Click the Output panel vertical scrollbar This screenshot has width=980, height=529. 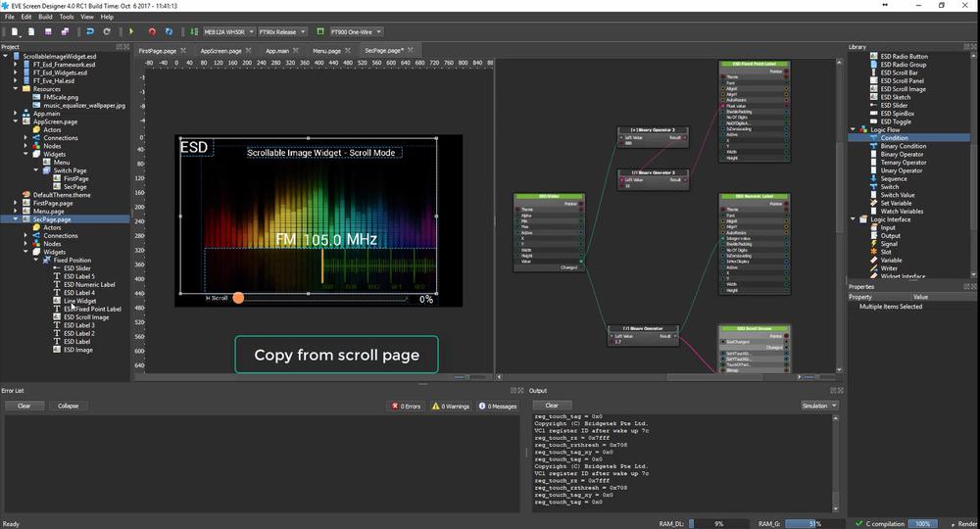click(835, 462)
